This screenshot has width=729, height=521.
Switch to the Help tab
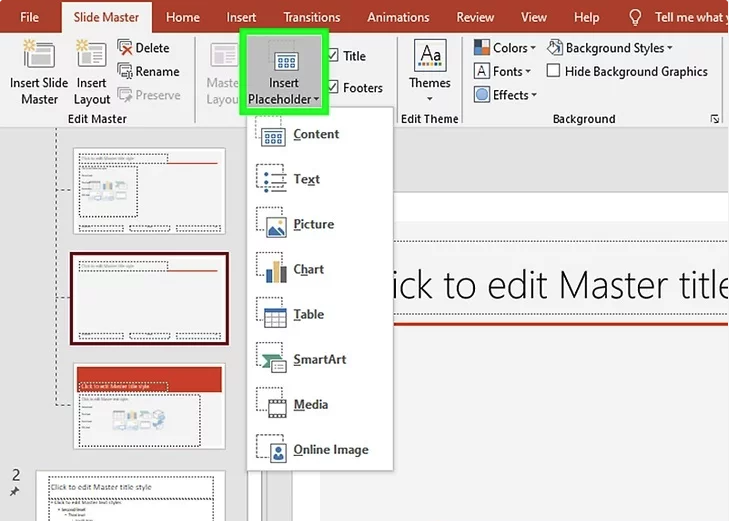586,17
